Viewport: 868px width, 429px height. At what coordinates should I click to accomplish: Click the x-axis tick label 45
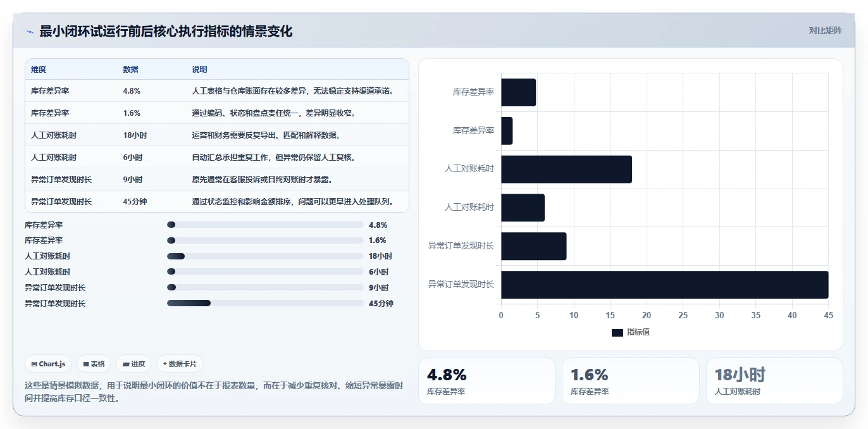[828, 315]
